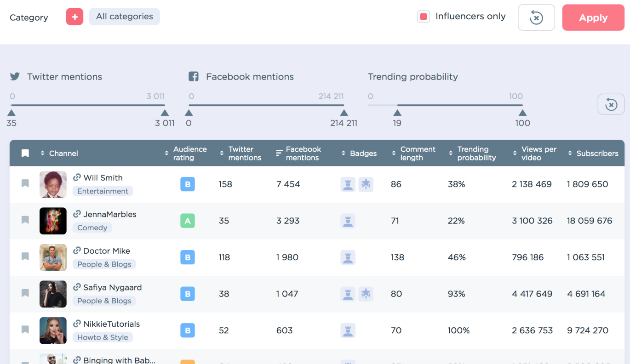The image size is (630, 364).
Task: Click the Trending probability maximum handle at 100
Action: pos(522,113)
